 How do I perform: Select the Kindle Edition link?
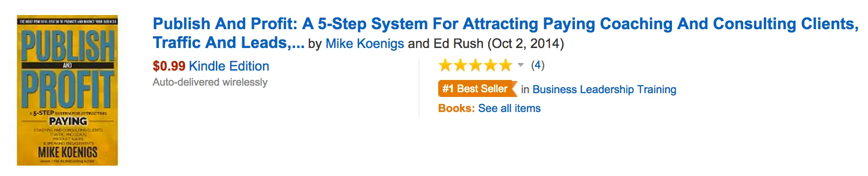pyautogui.click(x=229, y=66)
